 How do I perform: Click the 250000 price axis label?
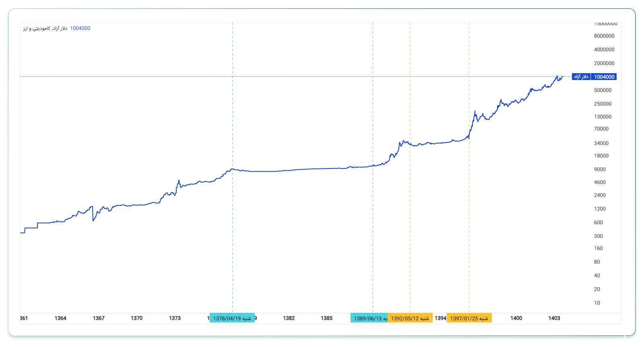click(x=603, y=104)
